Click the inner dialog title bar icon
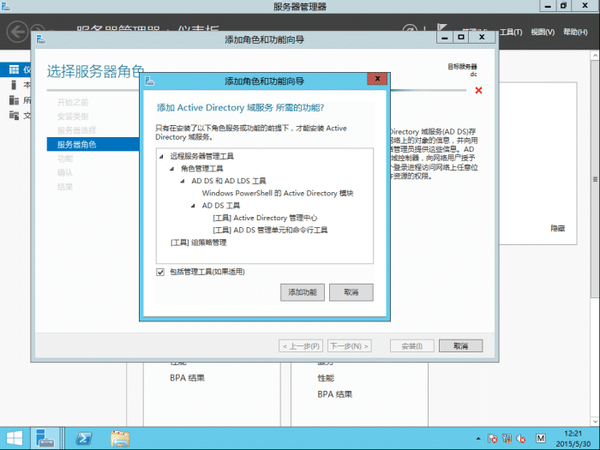Screen dimensions: 600x450 [x=149, y=81]
